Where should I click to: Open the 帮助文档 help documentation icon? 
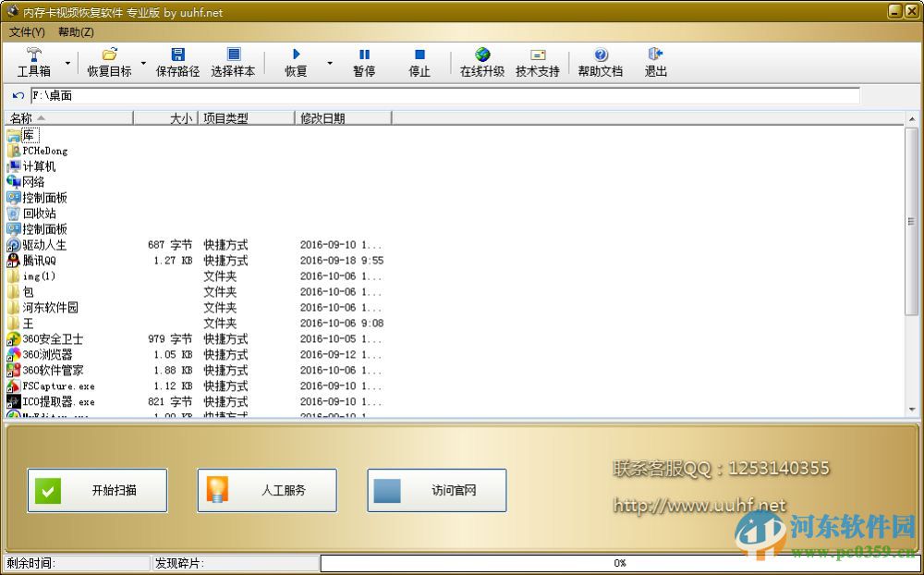[600, 53]
